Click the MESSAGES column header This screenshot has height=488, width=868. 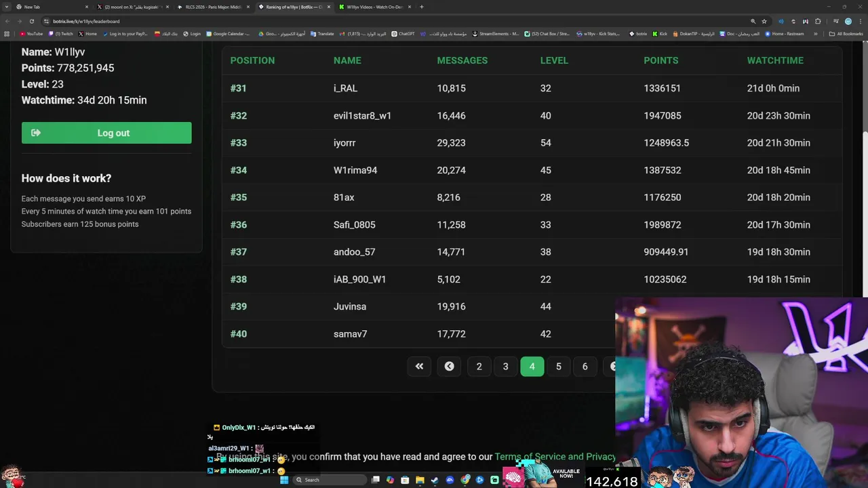(x=462, y=60)
